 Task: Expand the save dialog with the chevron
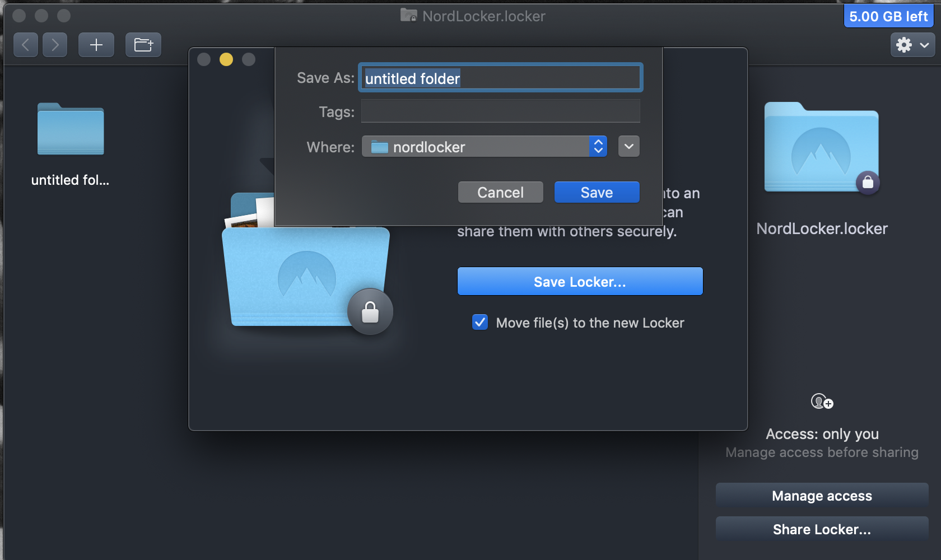628,146
